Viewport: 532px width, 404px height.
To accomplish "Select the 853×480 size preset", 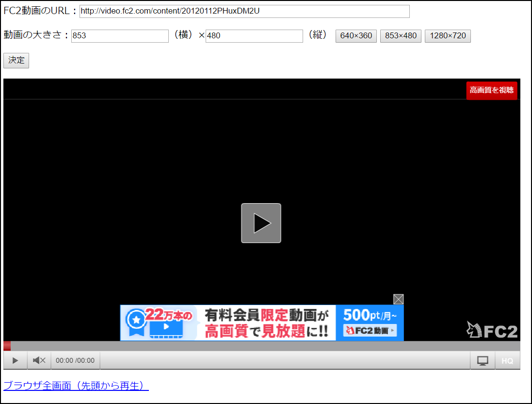I will (x=401, y=36).
